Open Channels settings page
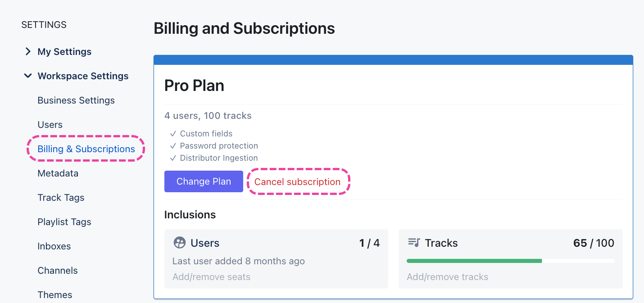Image resolution: width=644 pixels, height=303 pixels. point(58,271)
